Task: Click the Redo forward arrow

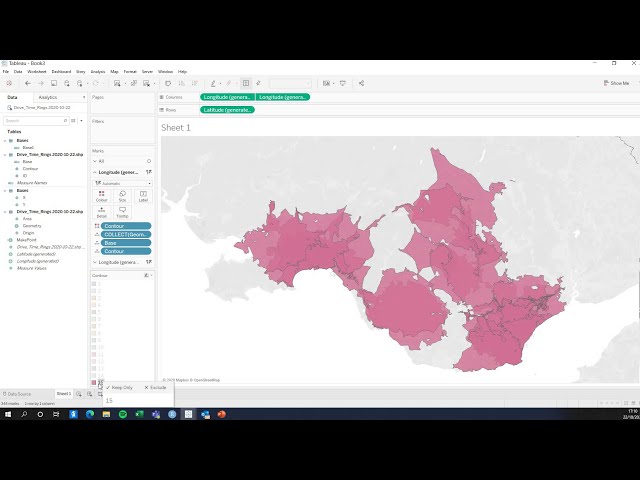Action: point(40,83)
